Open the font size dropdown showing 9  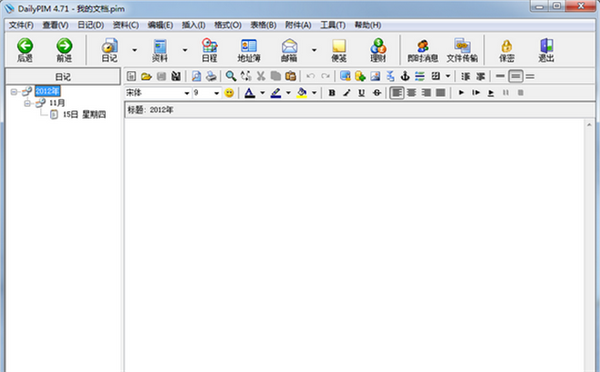click(216, 93)
